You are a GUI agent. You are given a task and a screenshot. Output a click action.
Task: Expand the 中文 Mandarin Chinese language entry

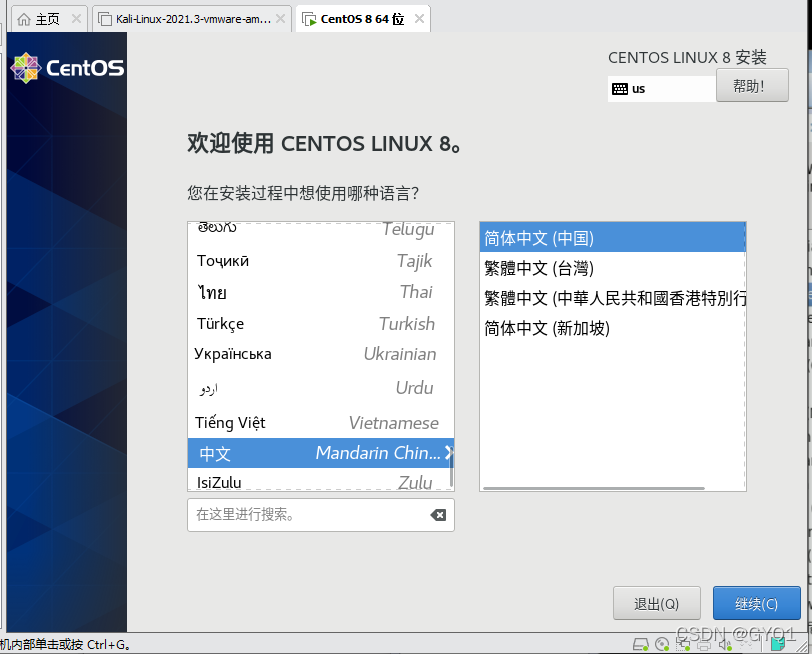449,453
